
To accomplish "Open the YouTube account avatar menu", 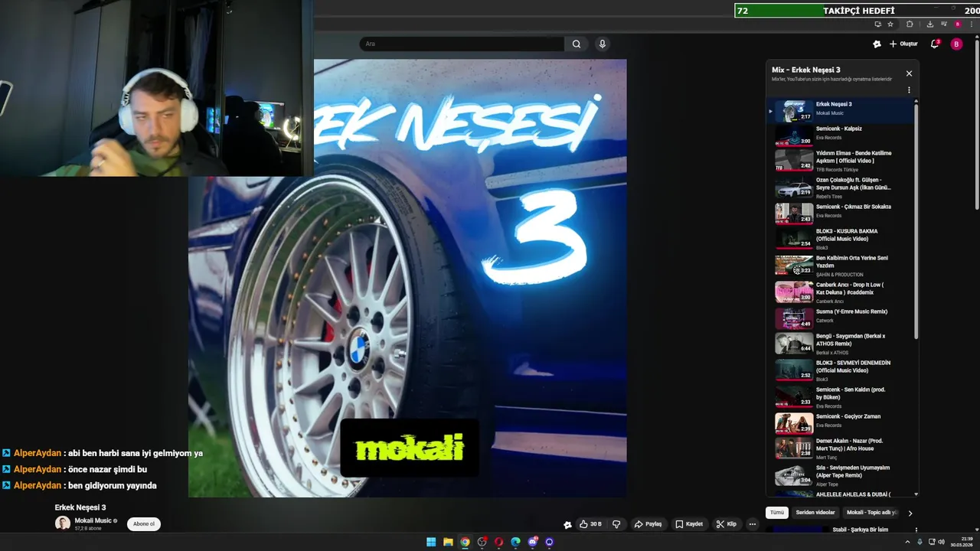I will 956,44.
